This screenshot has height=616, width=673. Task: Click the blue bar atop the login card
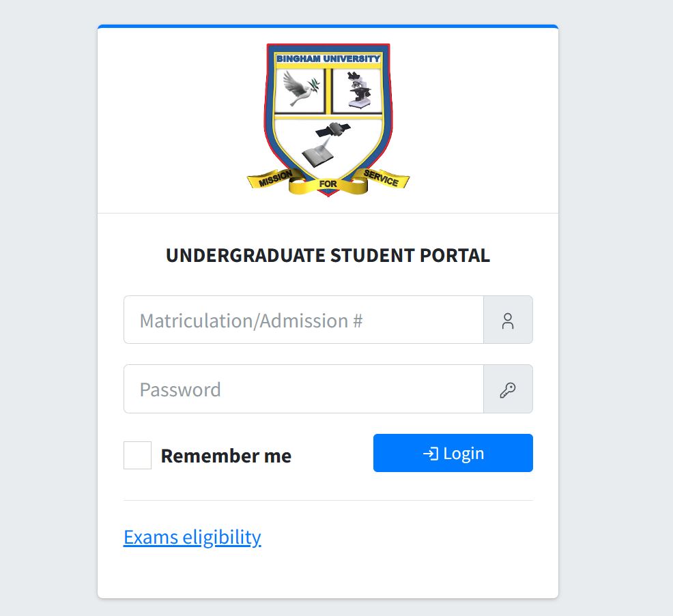(328, 27)
